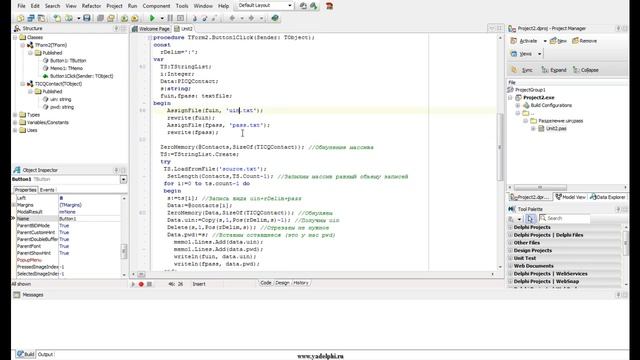Click the Forward navigation arrow icon
The height and width of the screenshot is (360, 640).
tap(251, 18)
